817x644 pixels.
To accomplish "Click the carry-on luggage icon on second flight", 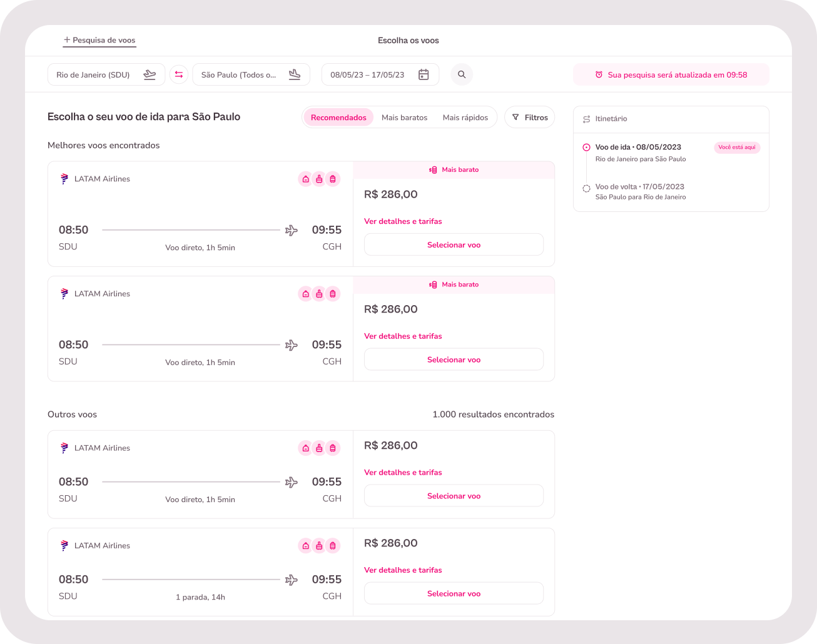I will 319,294.
